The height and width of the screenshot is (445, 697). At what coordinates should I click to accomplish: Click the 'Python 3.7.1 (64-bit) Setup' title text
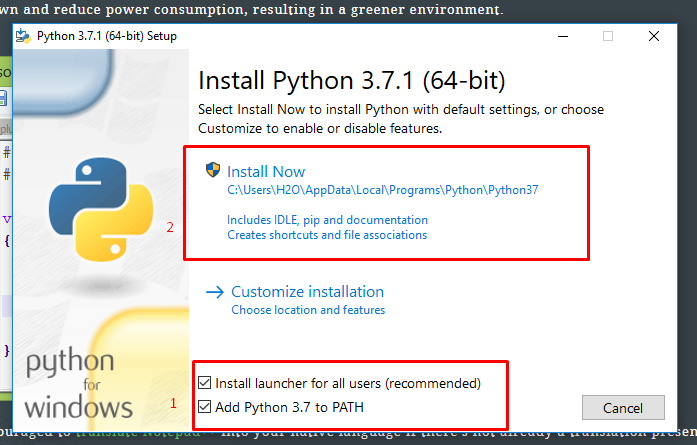[x=107, y=36]
